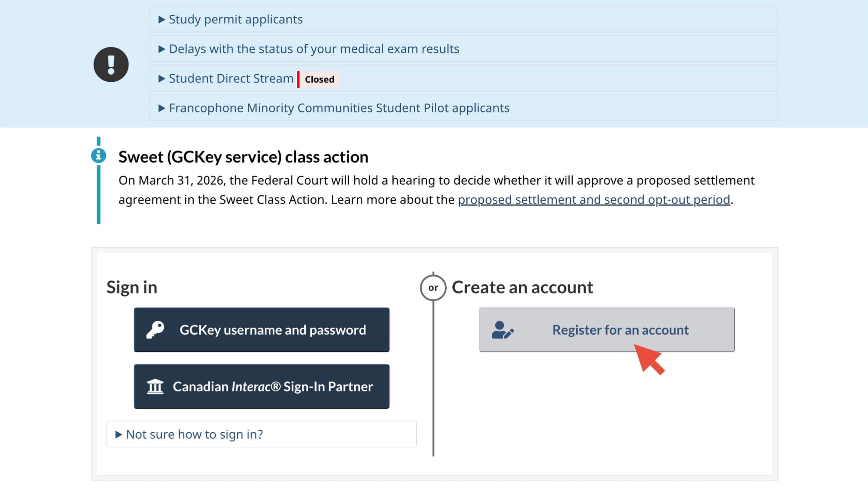Open proposed settlement and second opt-out period link
The width and height of the screenshot is (868, 491).
click(x=594, y=200)
